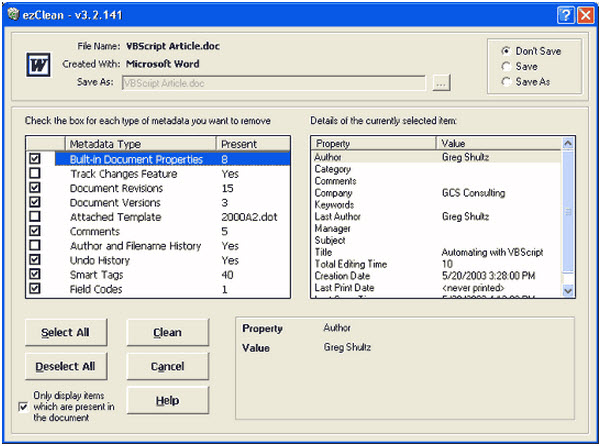Screen dimensions: 600x446
Task: Click the Deselect All button
Action: [x=66, y=366]
